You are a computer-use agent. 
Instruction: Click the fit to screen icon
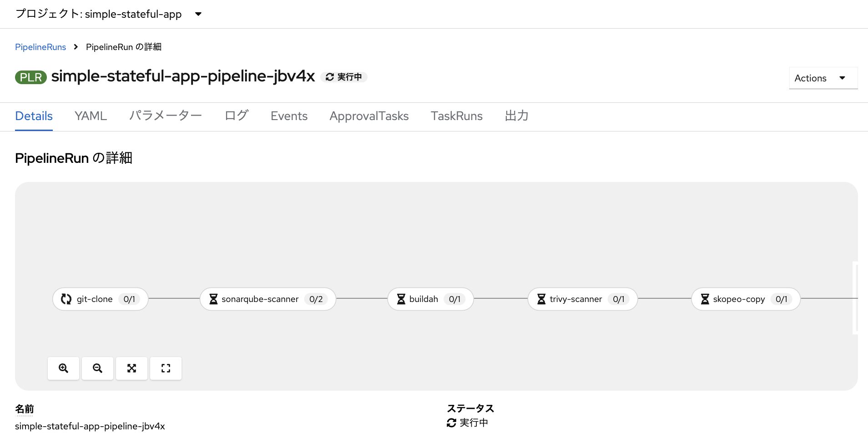click(x=131, y=368)
